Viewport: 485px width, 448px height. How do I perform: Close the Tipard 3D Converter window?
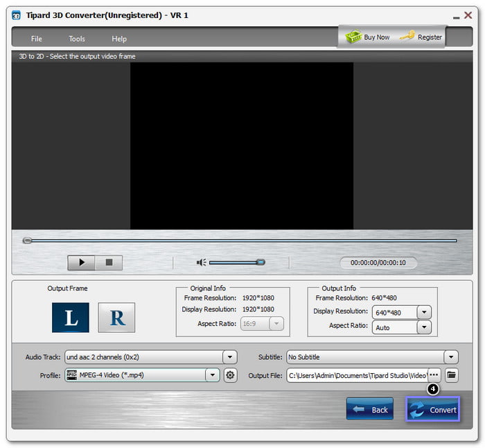point(468,15)
